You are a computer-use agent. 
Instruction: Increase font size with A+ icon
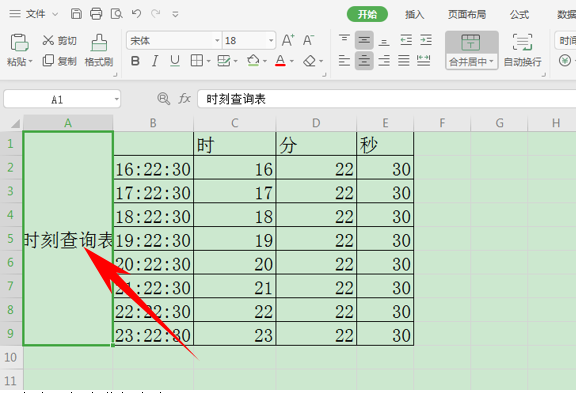[288, 40]
